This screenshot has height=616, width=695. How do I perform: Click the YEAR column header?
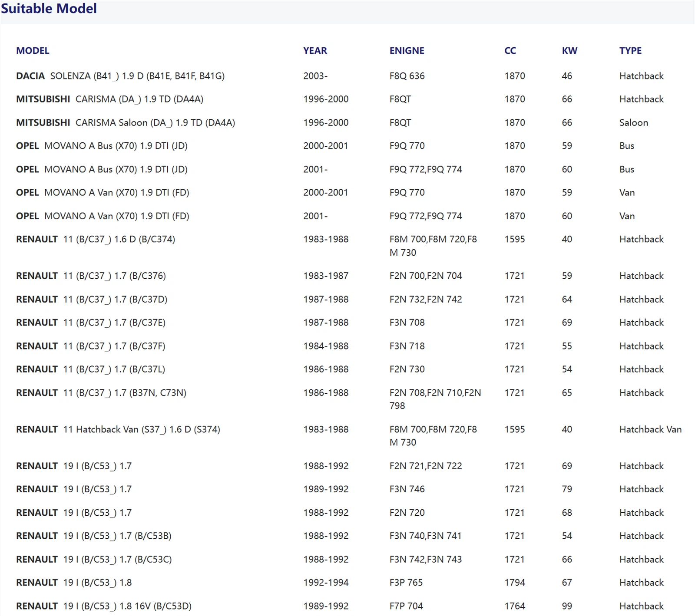[315, 51]
